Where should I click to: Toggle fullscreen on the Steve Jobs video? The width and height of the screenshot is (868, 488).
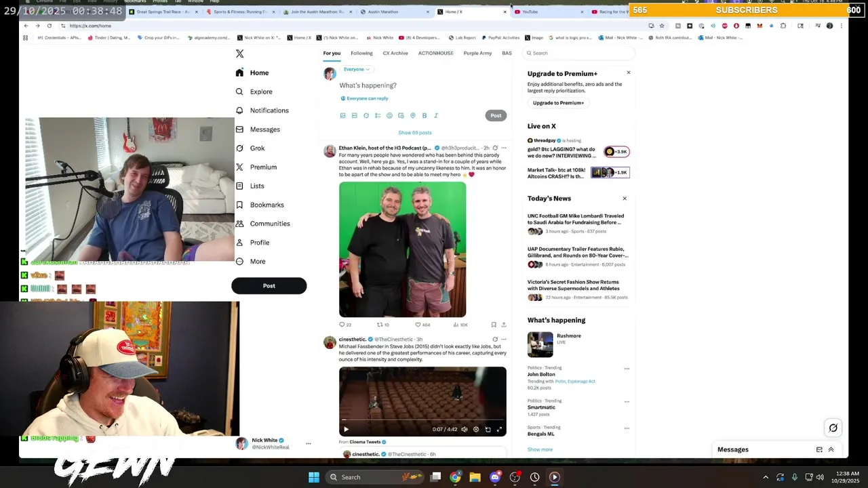(499, 429)
